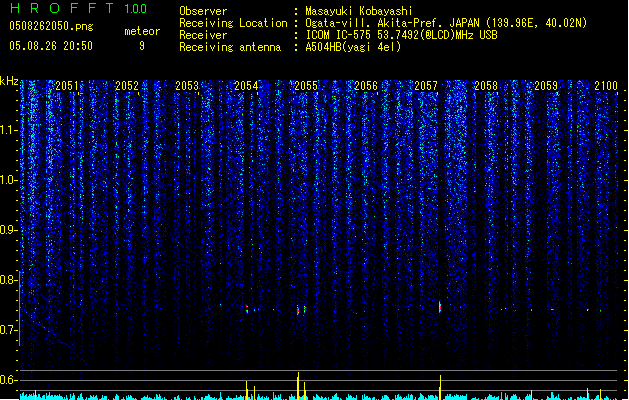Screen dimensions: 629x400
Task: Click the 1.1 kHz axis tick label
Action: pyautogui.click(x=8, y=130)
